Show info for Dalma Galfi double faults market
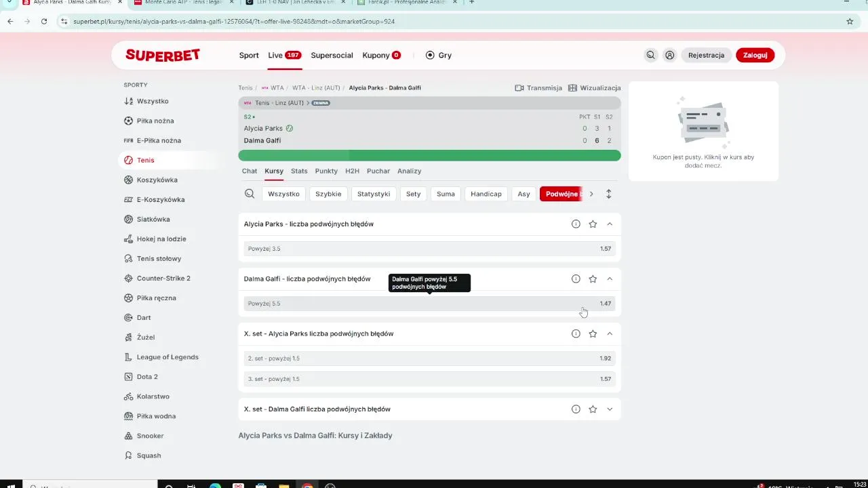Image resolution: width=868 pixels, height=488 pixels. point(576,279)
